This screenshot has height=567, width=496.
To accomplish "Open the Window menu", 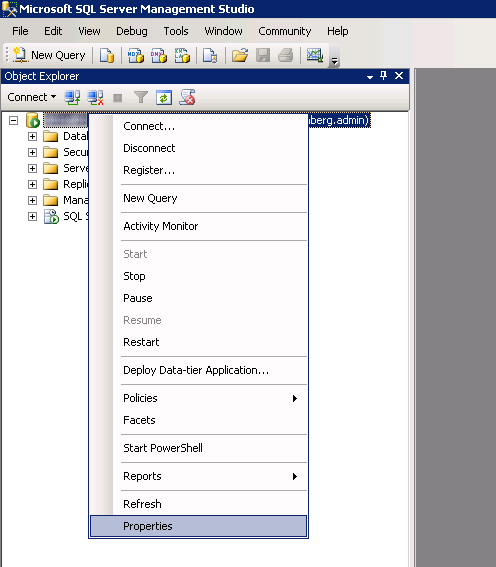I will tap(223, 31).
